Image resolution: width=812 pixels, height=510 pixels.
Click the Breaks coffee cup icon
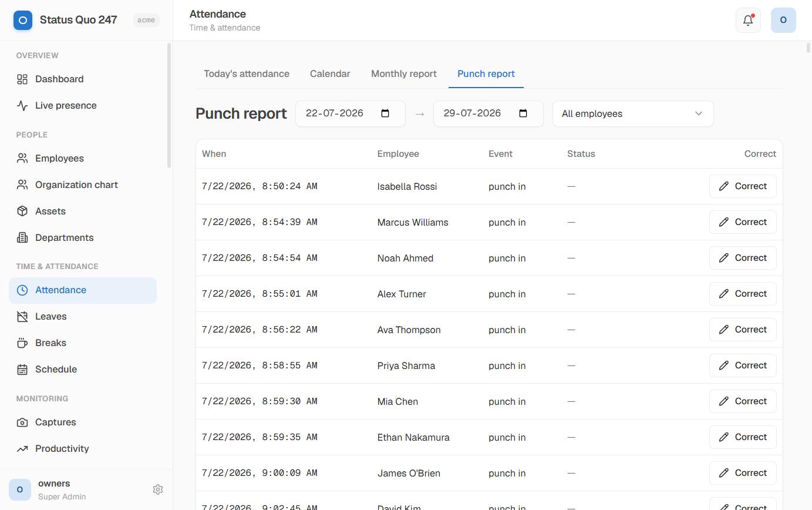pos(22,343)
